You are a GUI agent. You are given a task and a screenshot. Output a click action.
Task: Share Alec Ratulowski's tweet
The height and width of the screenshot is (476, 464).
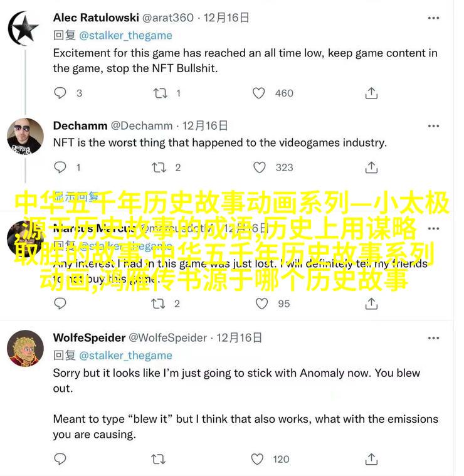(x=371, y=93)
